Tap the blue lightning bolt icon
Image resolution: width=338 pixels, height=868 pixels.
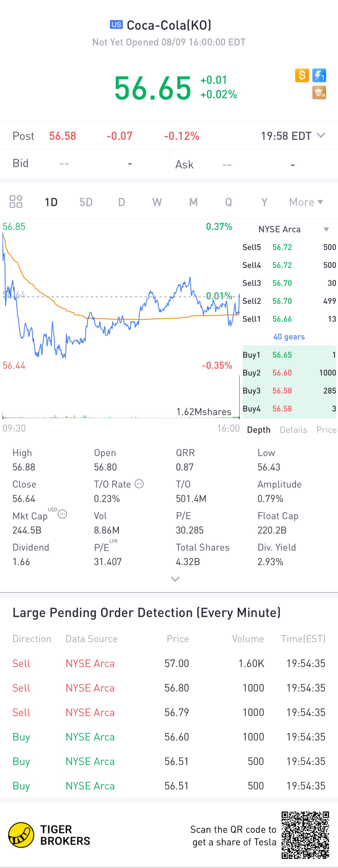pyautogui.click(x=319, y=75)
